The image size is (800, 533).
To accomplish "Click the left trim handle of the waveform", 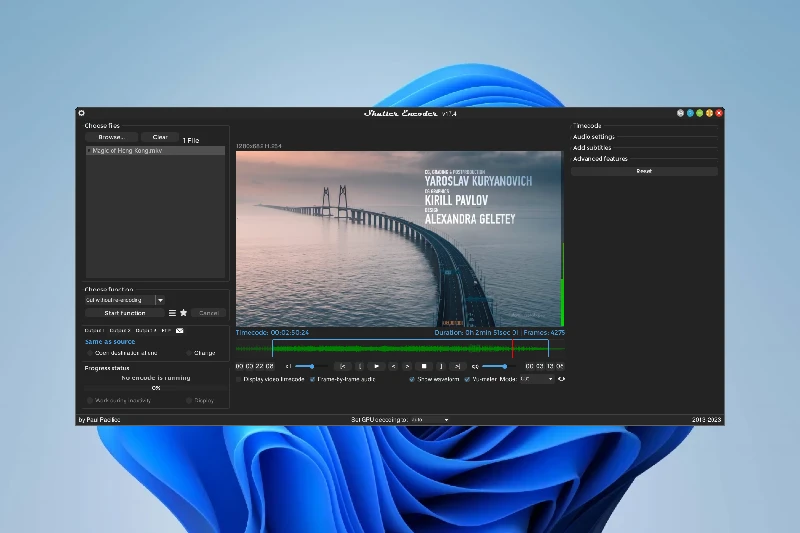I will click(272, 348).
